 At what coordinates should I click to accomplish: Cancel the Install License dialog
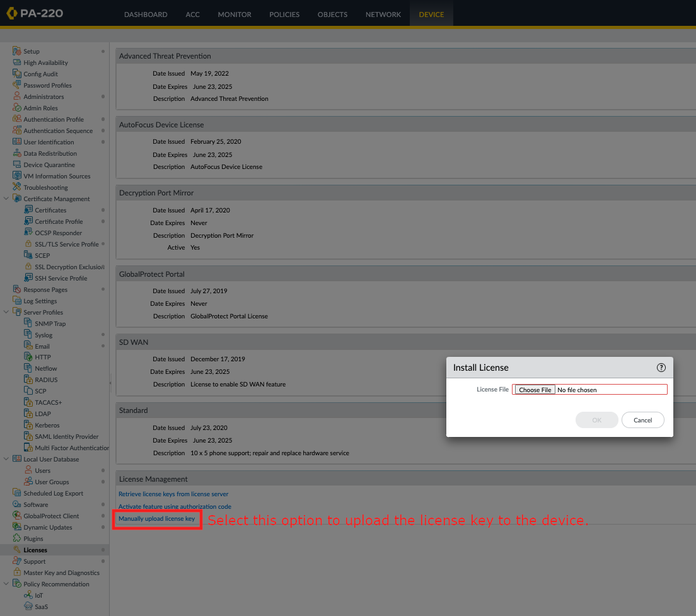[642, 420]
